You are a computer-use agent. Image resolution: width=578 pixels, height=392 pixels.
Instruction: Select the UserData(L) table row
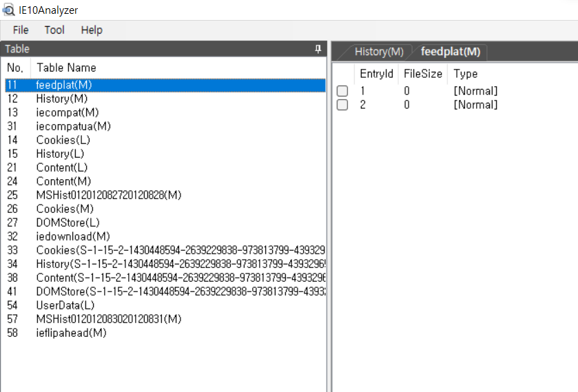click(165, 305)
